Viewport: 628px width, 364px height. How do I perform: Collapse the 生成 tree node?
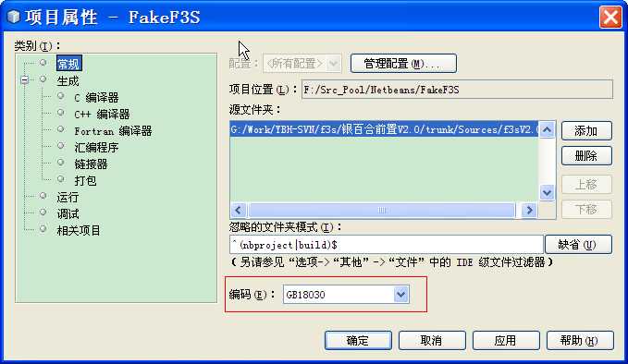25,80
